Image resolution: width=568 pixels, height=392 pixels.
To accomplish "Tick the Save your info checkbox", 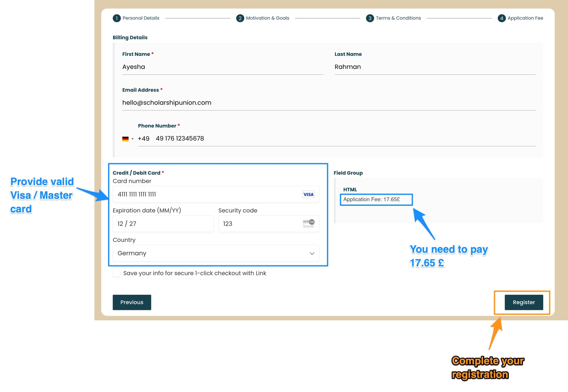I will [x=116, y=273].
